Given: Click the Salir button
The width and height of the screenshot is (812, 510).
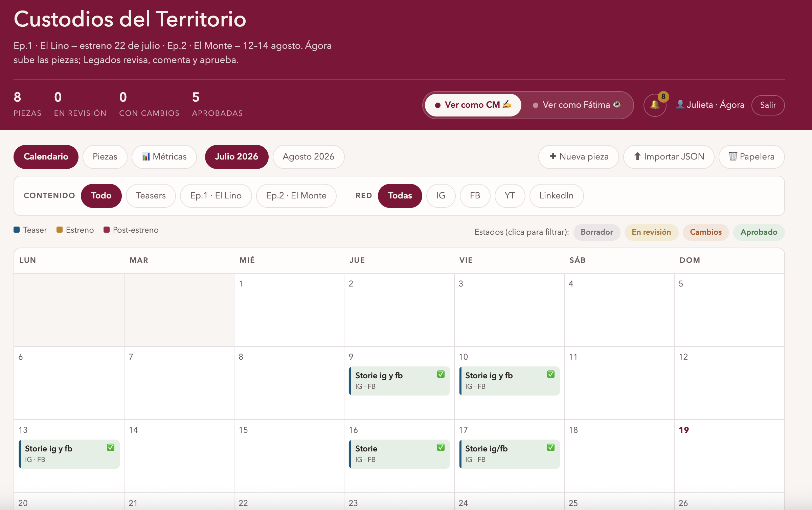Looking at the screenshot, I should point(768,105).
